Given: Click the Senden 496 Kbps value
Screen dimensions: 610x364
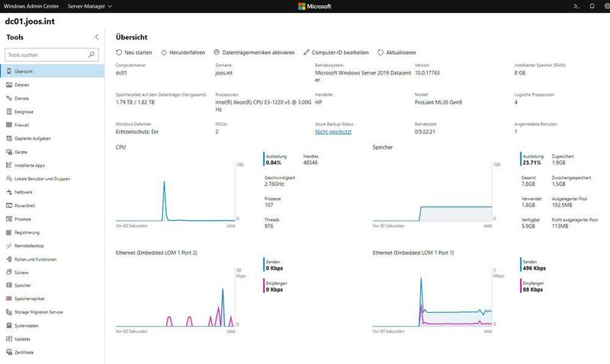Looking at the screenshot, I should [535, 268].
